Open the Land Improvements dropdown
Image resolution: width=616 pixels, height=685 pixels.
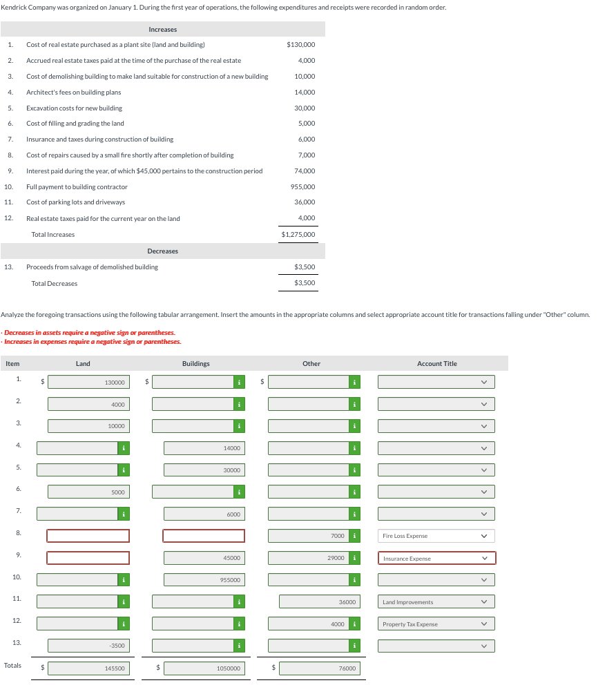click(x=436, y=602)
